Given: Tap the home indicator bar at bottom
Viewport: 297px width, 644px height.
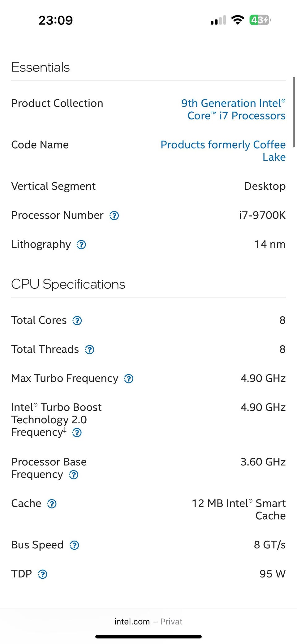Looking at the screenshot, I should pyautogui.click(x=148, y=637).
